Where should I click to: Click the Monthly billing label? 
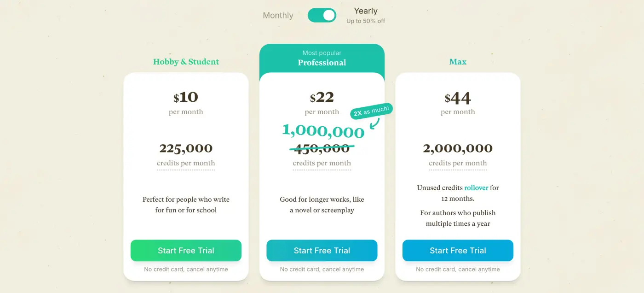tap(277, 15)
